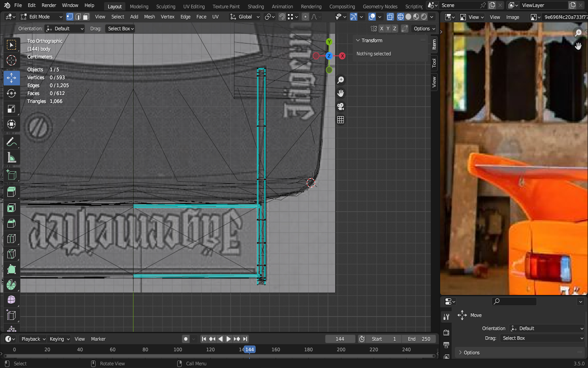The height and width of the screenshot is (368, 588).
Task: Toggle X axis mirror
Action: pos(381,29)
